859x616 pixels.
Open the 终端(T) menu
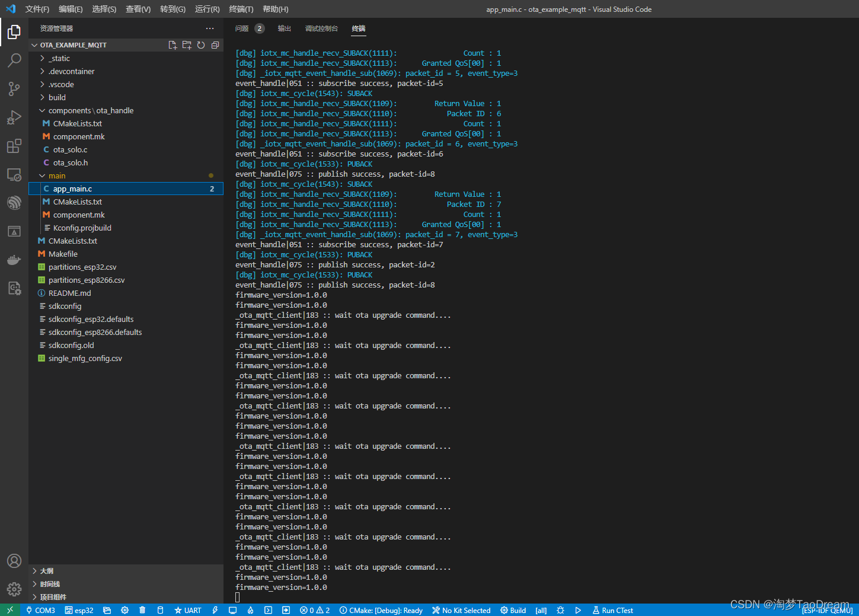[x=241, y=9]
